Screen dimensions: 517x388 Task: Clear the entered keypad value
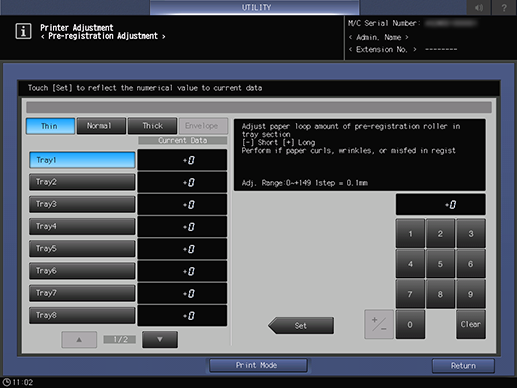click(471, 324)
